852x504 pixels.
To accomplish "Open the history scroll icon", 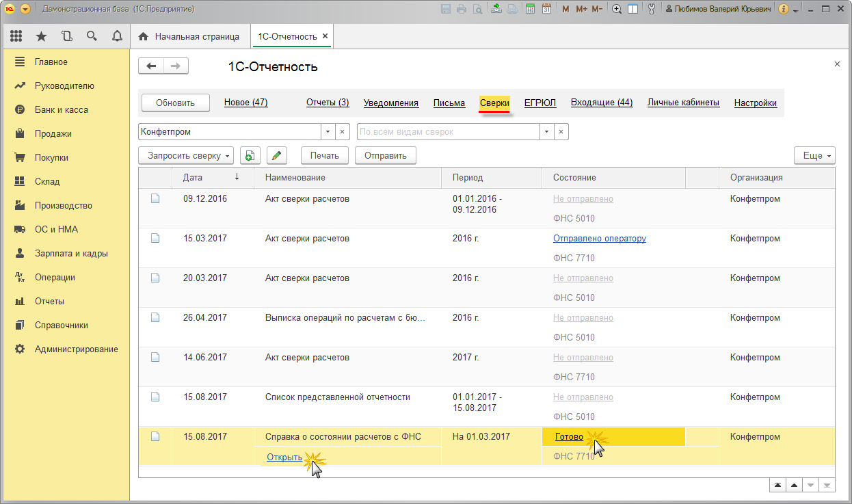I will tap(66, 36).
